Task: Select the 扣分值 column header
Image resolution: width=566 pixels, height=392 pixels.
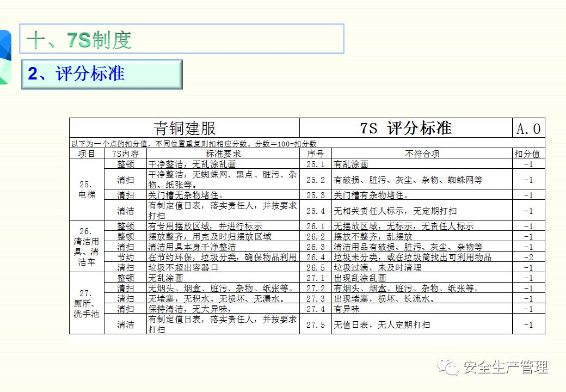Action: [528, 154]
